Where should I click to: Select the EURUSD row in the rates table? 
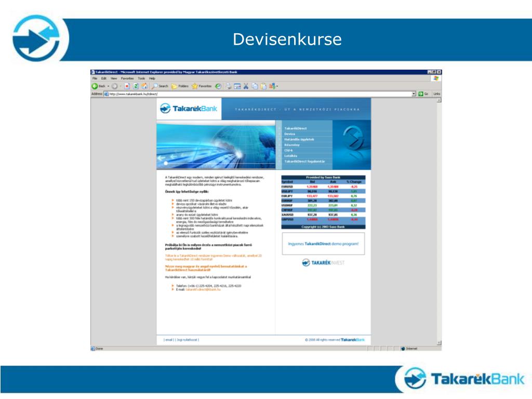(323, 187)
